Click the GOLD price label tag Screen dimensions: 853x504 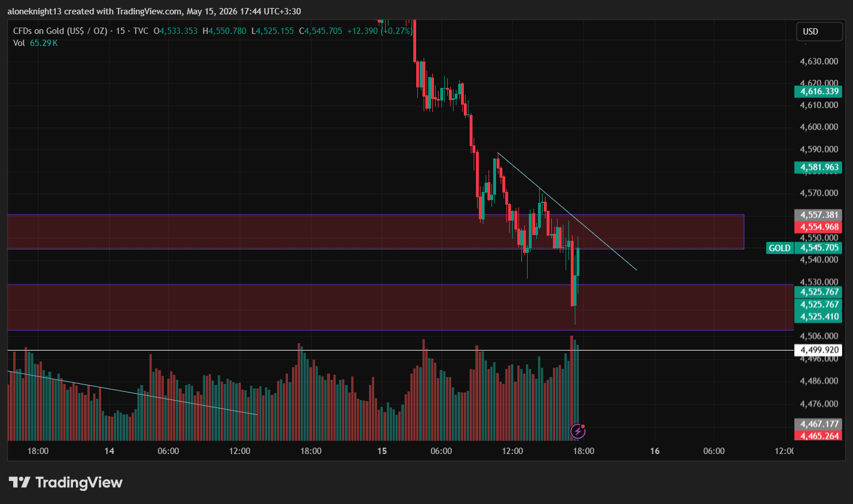point(780,248)
